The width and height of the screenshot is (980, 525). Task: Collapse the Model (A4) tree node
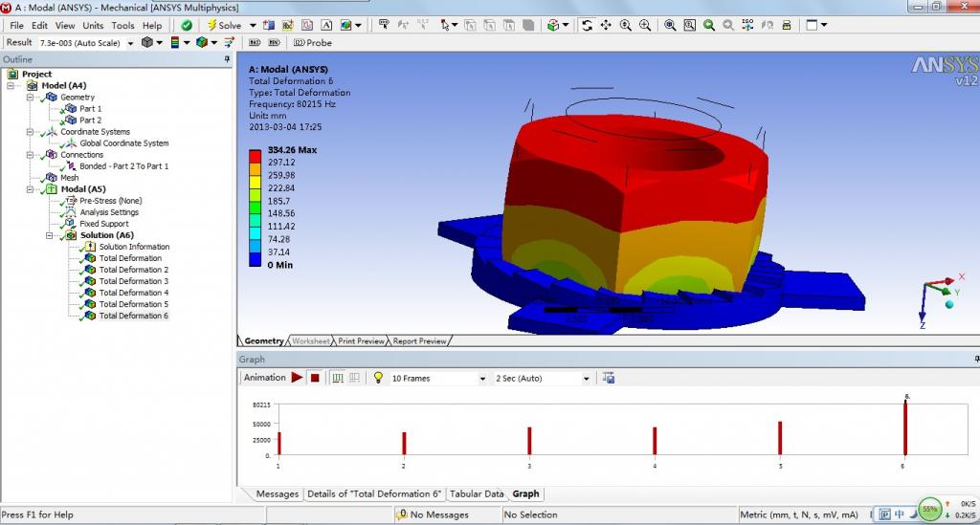point(11,85)
